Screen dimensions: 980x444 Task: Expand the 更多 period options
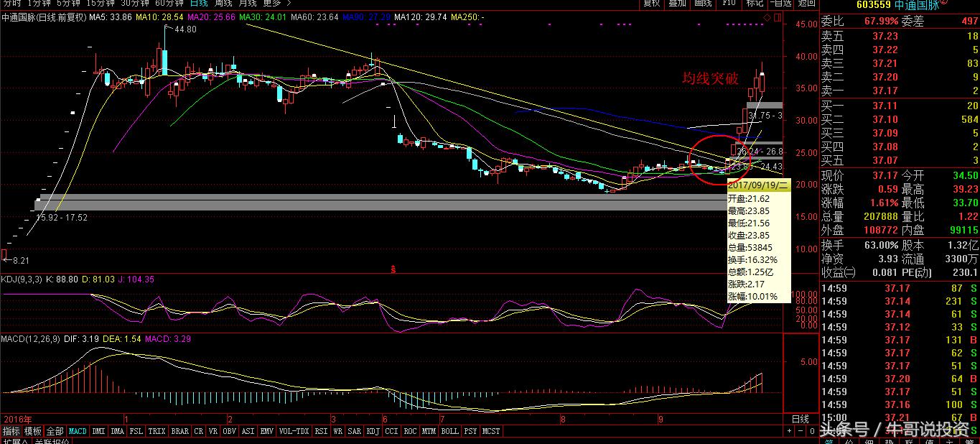click(x=271, y=3)
